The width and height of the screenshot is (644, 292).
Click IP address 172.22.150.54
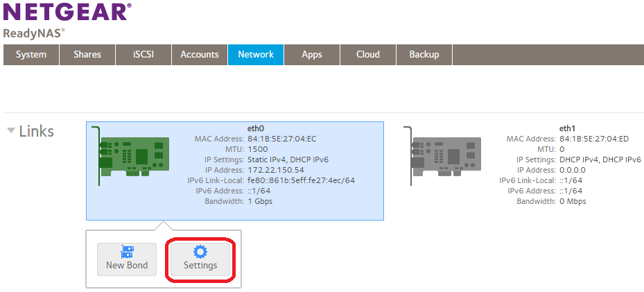coord(276,170)
